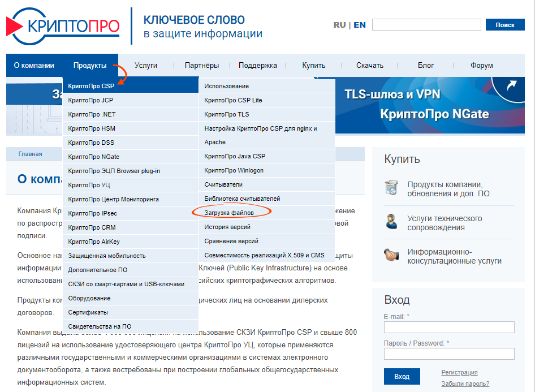Open КриптоПро CSP Lite submenu item
The width and height of the screenshot is (535, 392).
pyautogui.click(x=267, y=100)
